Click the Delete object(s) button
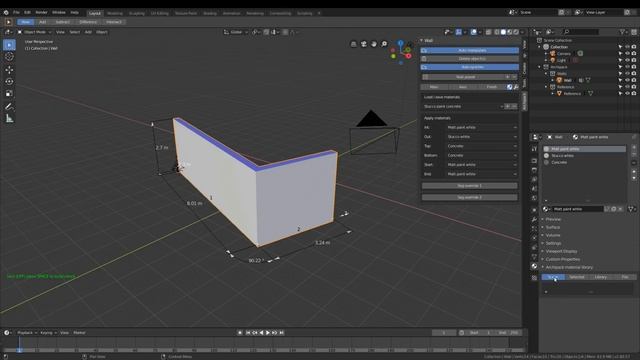640x360 pixels. [470, 59]
